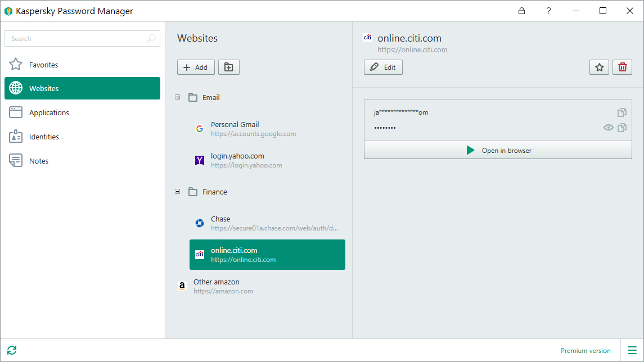Open help via the question mark icon
Screen dimensions: 644x362
tap(549, 11)
